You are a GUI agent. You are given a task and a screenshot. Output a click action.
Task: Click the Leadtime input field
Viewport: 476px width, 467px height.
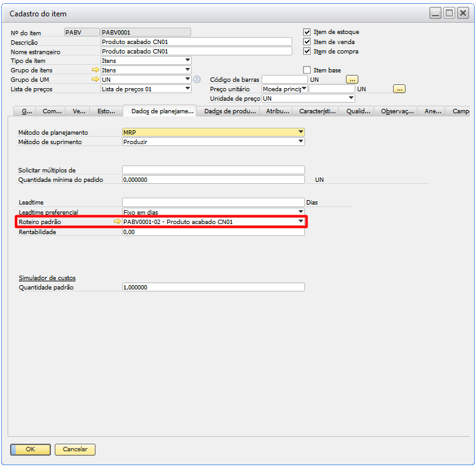point(213,202)
